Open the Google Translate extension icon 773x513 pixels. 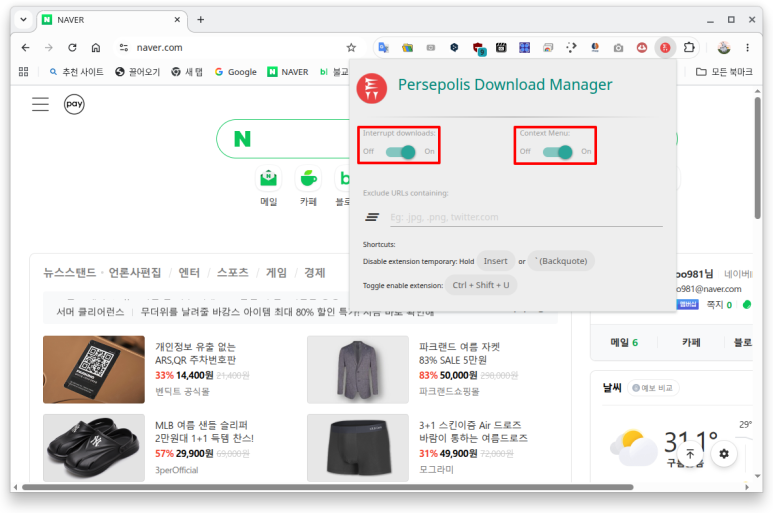click(x=383, y=48)
